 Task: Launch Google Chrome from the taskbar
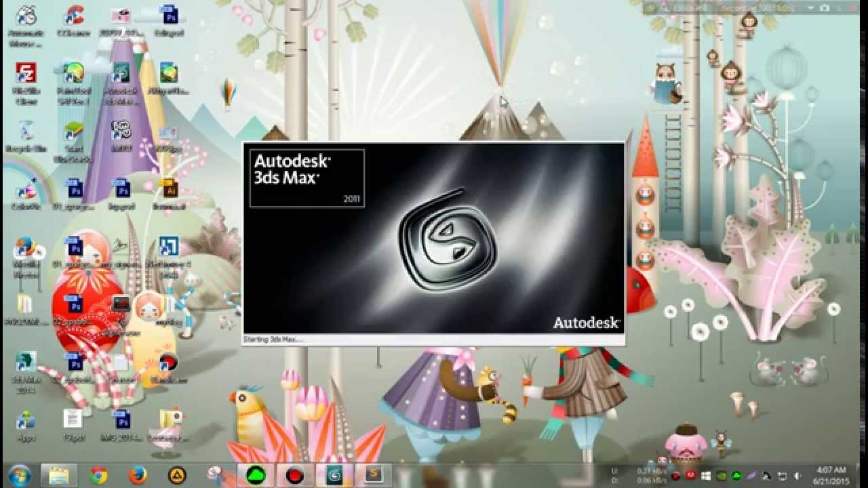99,474
